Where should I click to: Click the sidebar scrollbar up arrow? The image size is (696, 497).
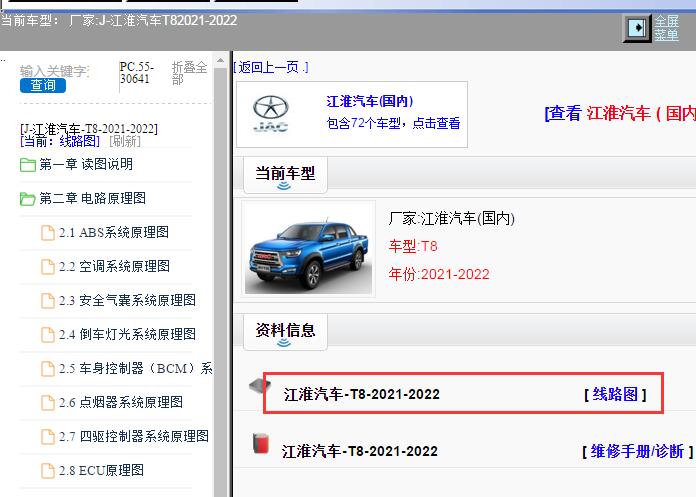click(220, 59)
